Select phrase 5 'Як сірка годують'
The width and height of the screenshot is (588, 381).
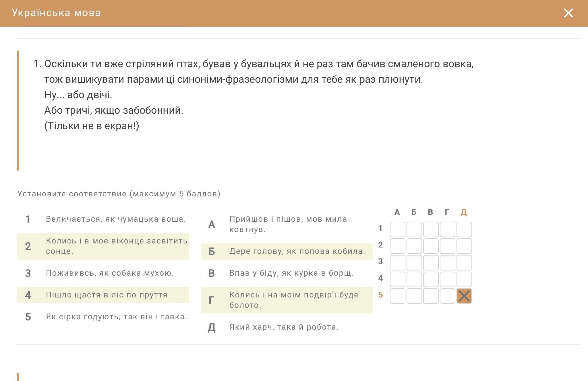[116, 317]
